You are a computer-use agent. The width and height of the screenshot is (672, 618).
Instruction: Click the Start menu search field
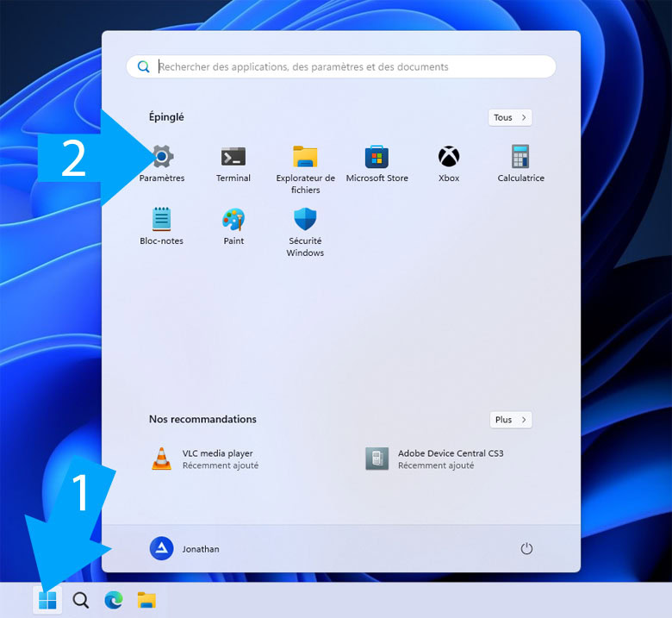coord(341,66)
